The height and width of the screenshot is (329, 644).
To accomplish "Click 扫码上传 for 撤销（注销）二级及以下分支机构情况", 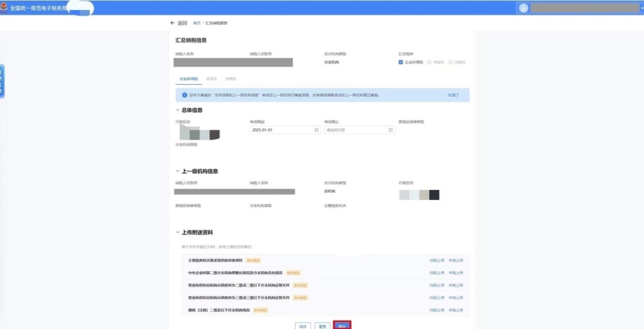I will [437, 310].
